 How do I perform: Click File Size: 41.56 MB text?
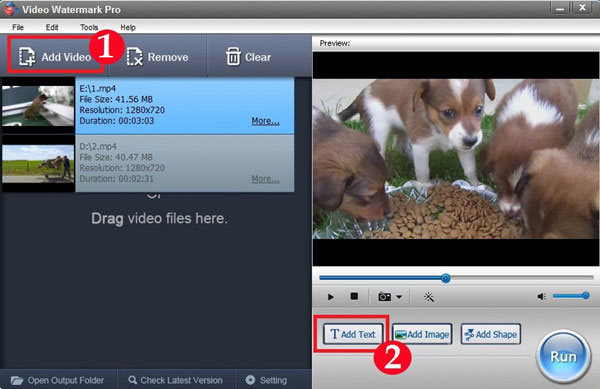[x=116, y=99]
